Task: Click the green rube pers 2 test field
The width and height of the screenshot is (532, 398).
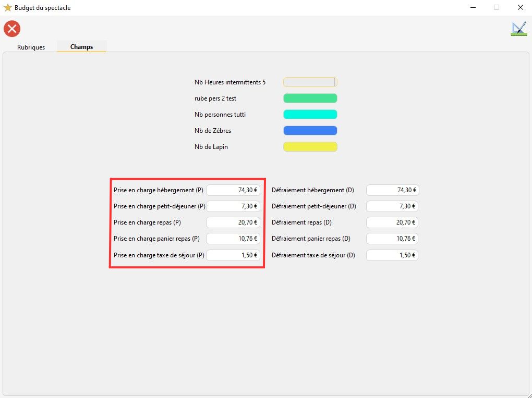Action: [x=310, y=98]
